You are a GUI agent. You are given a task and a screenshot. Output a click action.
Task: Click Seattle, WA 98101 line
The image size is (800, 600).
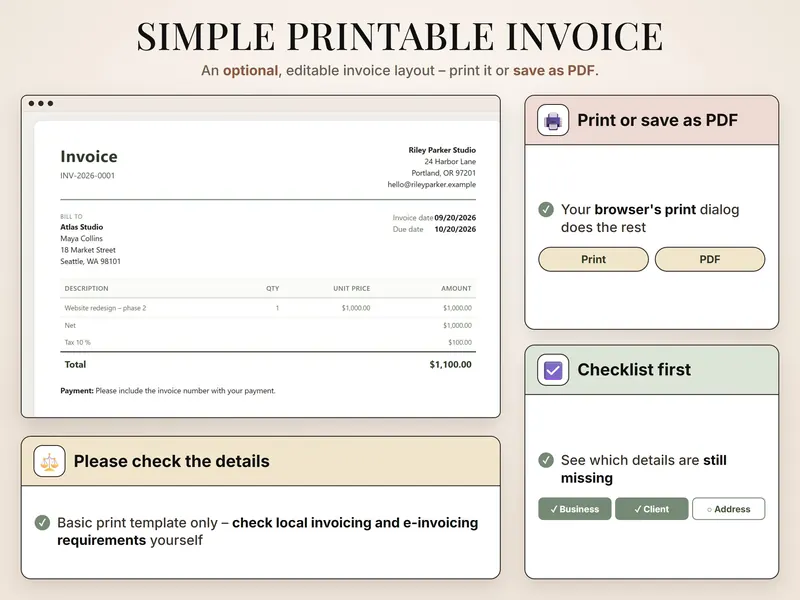pos(90,261)
